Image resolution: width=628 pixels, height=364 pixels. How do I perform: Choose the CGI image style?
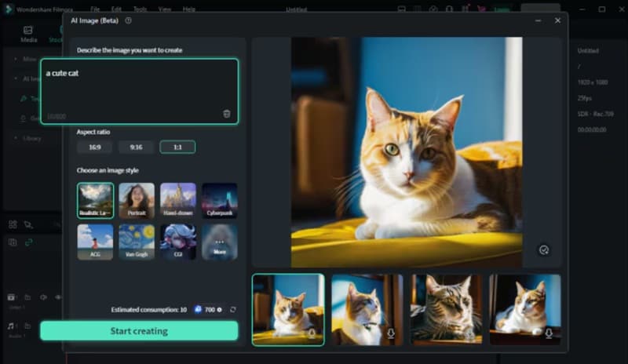pos(178,242)
